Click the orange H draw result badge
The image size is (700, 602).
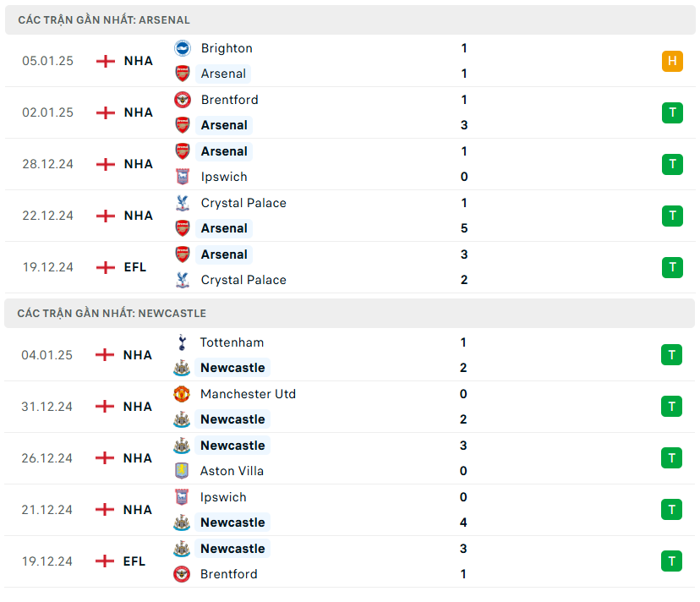672,61
